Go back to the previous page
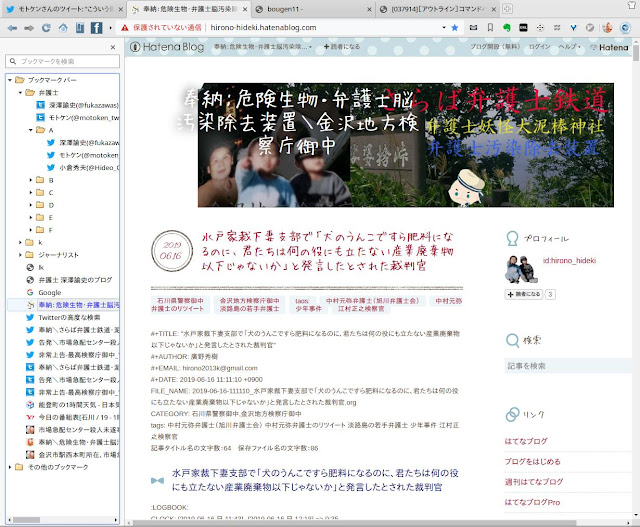 [x=12, y=28]
